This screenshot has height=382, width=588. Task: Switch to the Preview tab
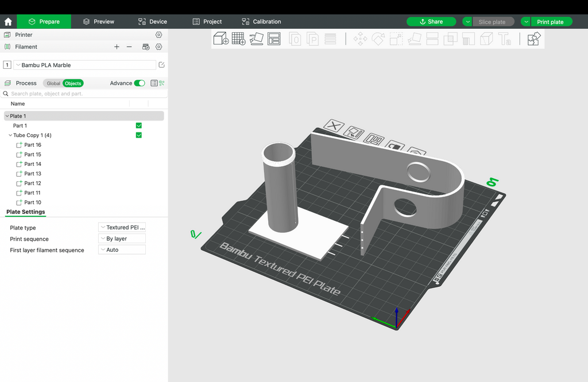click(x=99, y=22)
